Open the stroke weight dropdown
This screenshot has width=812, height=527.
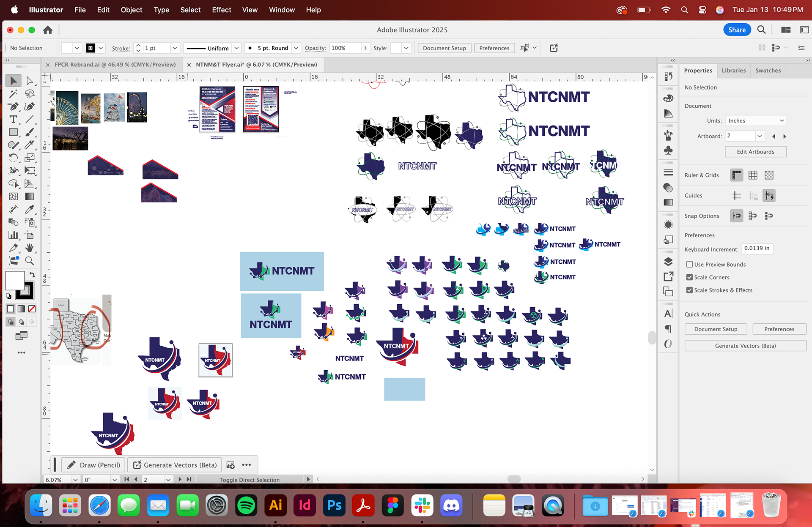(x=174, y=48)
